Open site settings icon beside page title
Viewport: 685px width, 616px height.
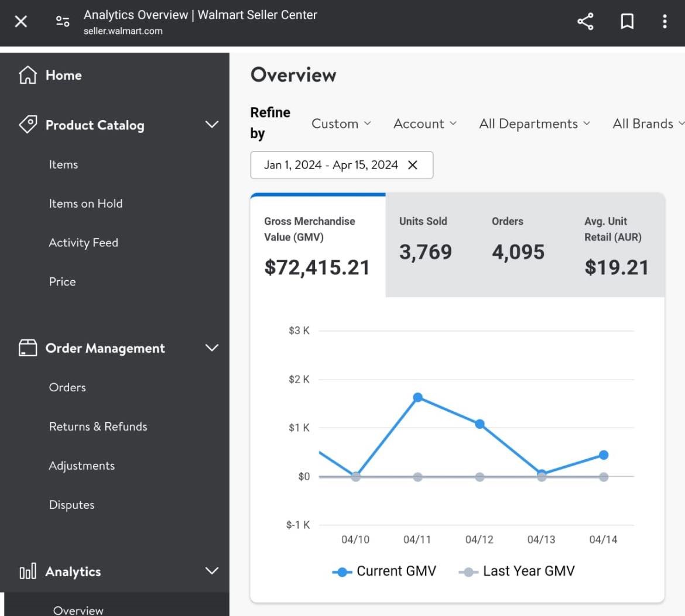tap(63, 22)
